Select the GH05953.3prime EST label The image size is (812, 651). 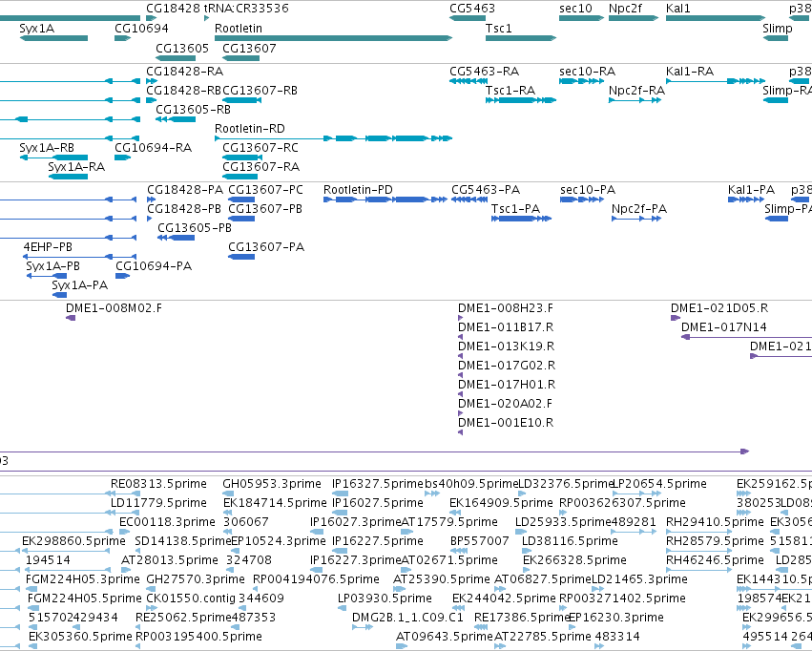[272, 484]
